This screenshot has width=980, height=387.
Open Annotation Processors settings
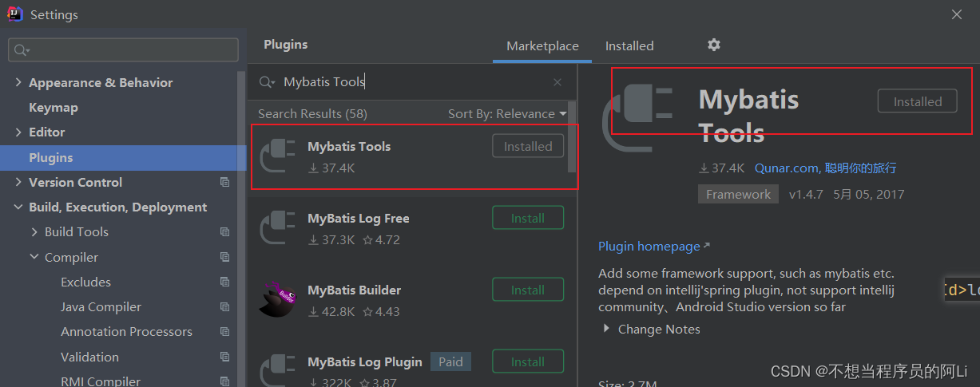tap(126, 331)
